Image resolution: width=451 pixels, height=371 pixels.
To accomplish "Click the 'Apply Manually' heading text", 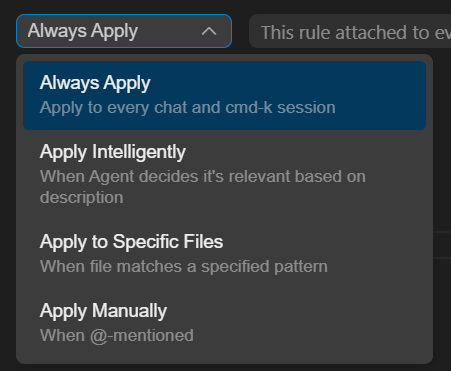I will click(x=103, y=311).
